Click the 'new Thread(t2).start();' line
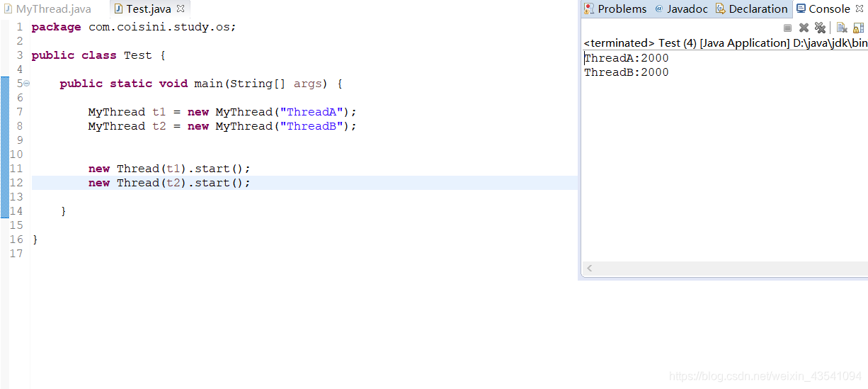Viewport: 868px width, 389px height. (x=169, y=183)
